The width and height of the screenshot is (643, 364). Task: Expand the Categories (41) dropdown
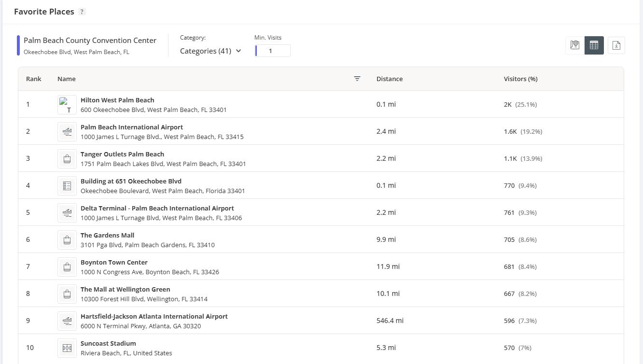210,51
